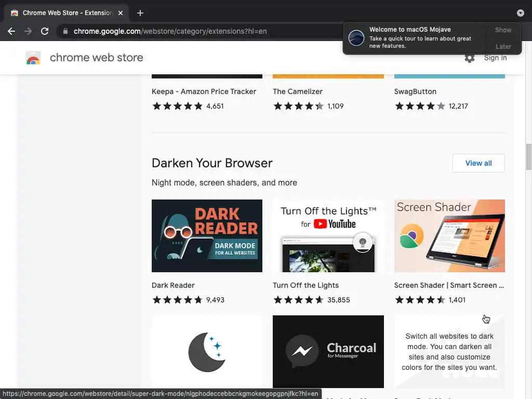Click the Keepa star rating
The width and height of the screenshot is (532, 399).
(178, 106)
